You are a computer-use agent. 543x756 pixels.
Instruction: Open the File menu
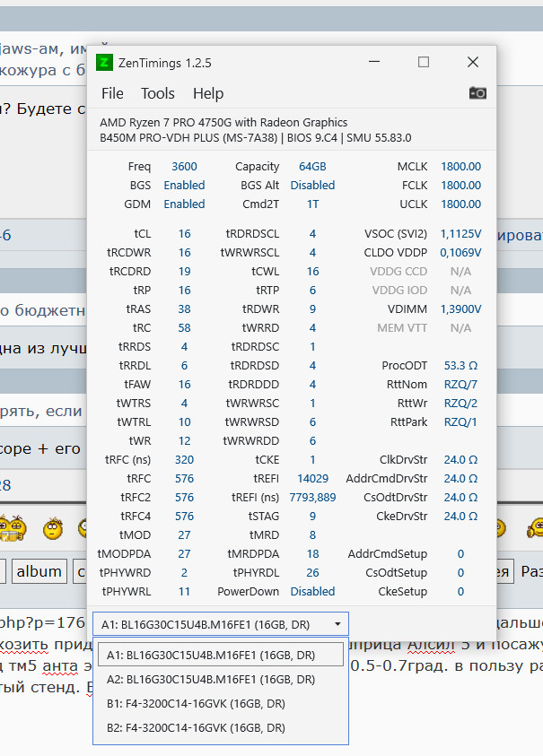[112, 93]
